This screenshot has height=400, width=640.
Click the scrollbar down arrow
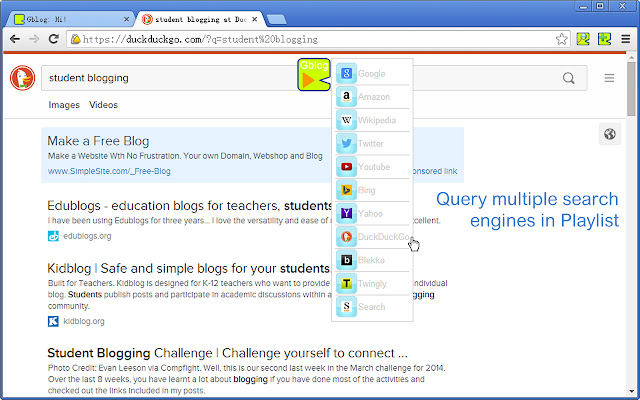coord(631,392)
